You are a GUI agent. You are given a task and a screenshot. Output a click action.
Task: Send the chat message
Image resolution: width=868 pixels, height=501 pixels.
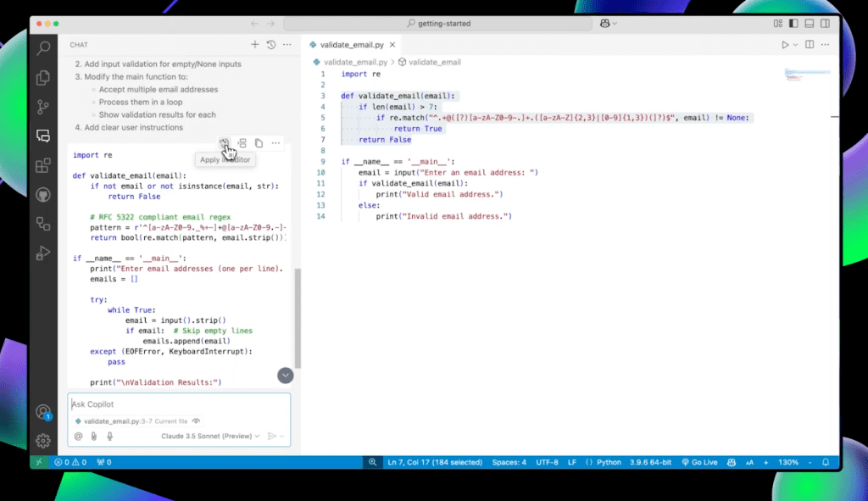(272, 437)
